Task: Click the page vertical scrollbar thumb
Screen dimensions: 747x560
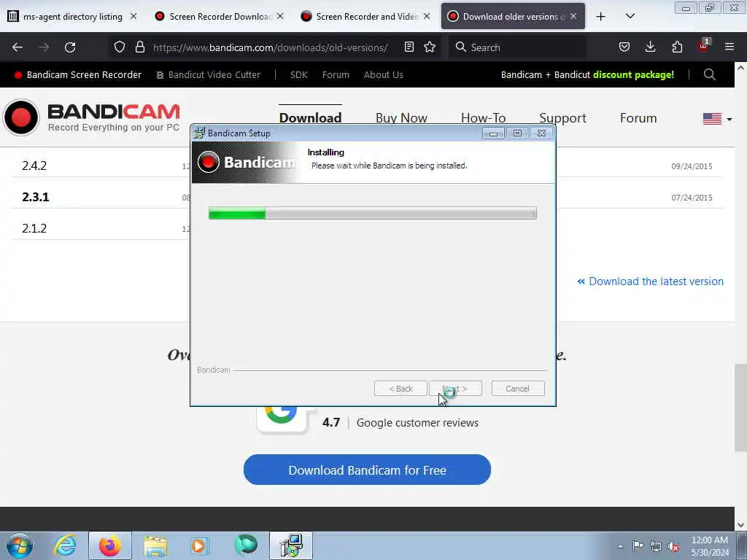Action: click(x=740, y=407)
